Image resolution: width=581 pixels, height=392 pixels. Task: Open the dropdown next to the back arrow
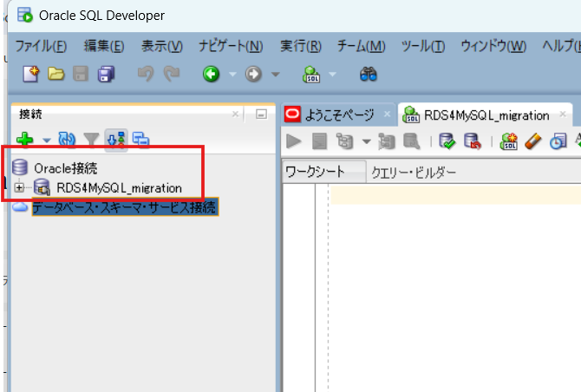tap(232, 74)
